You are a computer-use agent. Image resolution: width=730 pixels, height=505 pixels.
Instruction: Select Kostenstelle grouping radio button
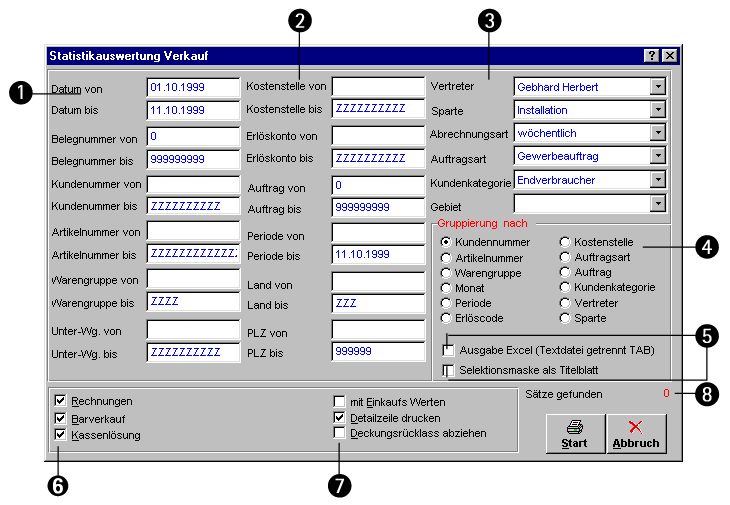tap(565, 242)
